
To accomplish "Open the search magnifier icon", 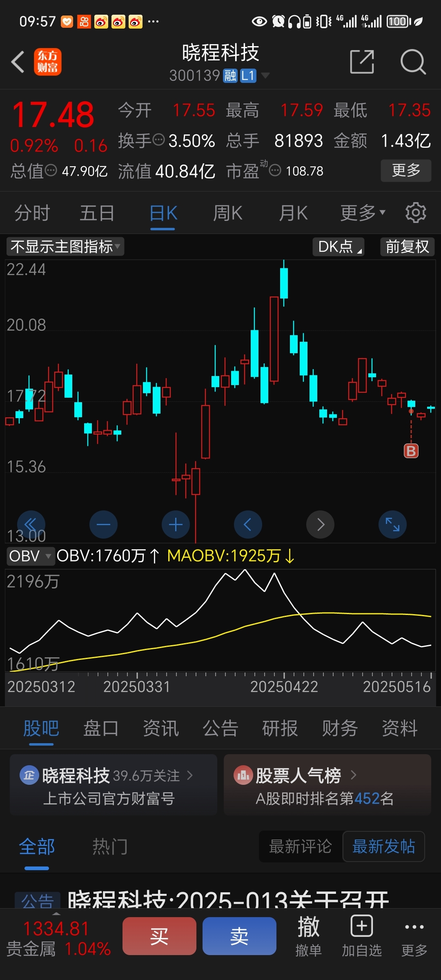I will [x=413, y=62].
